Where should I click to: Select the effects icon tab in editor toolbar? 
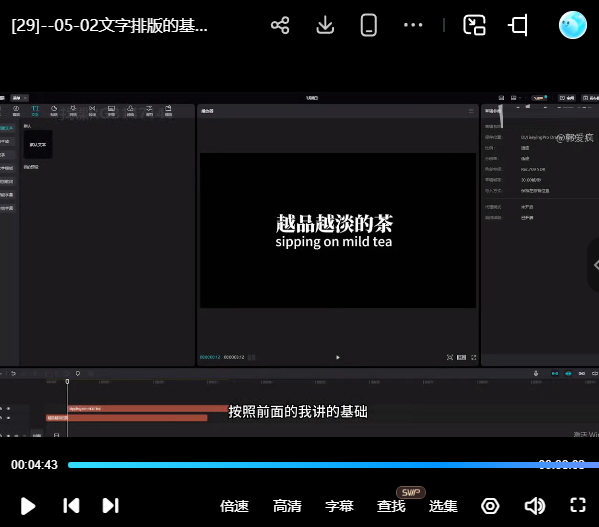(x=73, y=111)
